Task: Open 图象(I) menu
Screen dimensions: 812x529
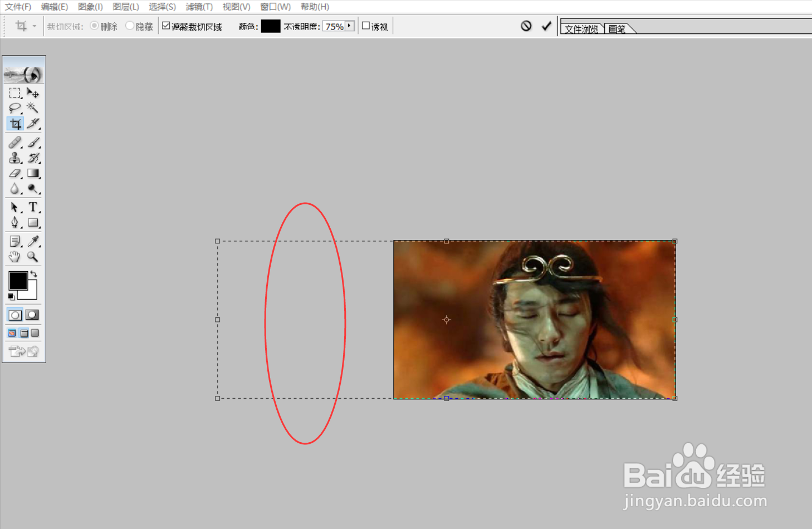Action: coord(90,7)
